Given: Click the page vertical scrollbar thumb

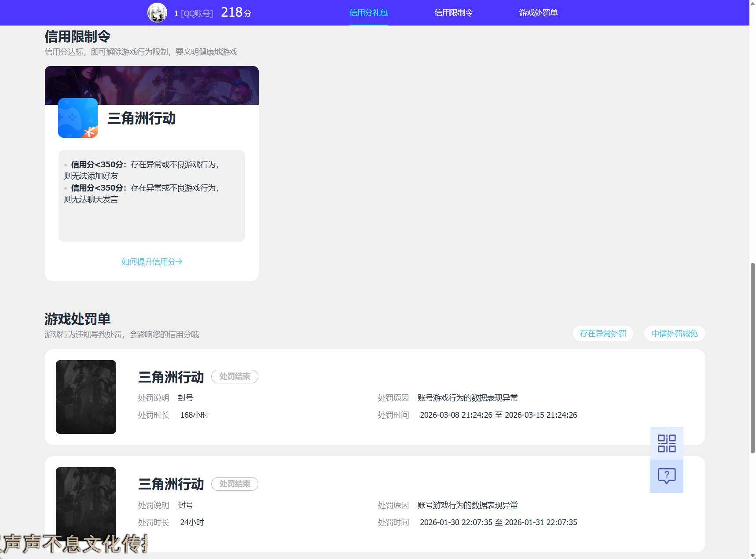Looking at the screenshot, I should (752, 357).
